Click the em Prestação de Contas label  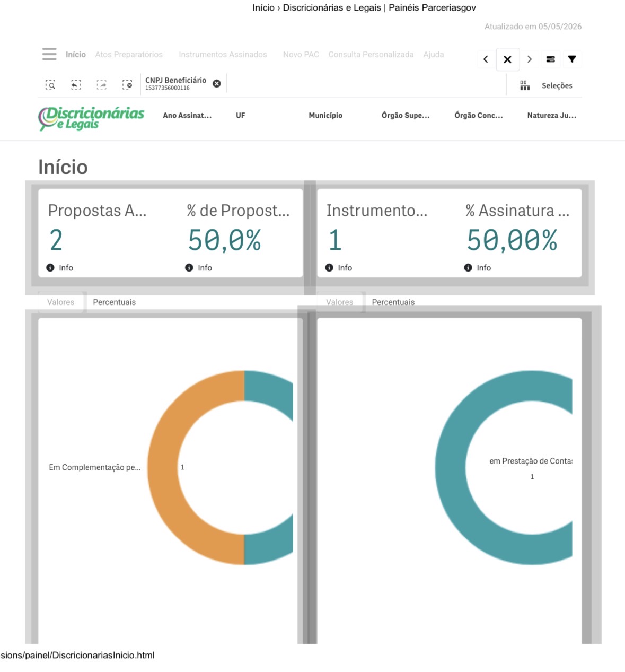[531, 461]
